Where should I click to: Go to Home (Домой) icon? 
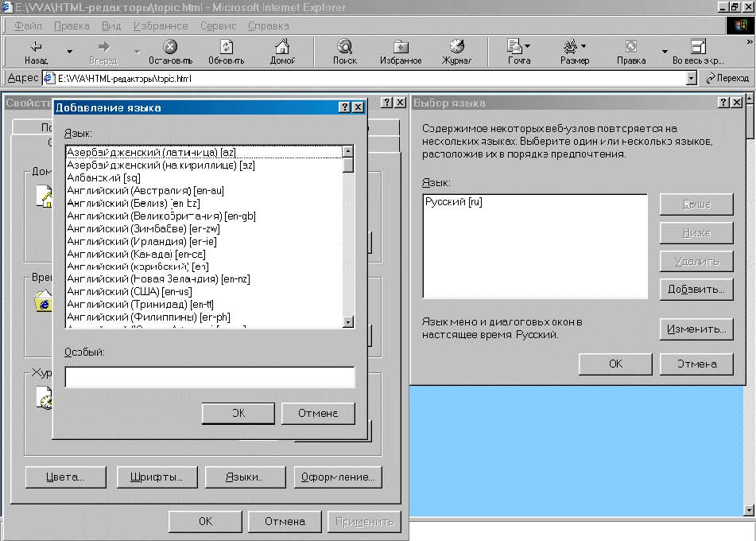coord(282,47)
